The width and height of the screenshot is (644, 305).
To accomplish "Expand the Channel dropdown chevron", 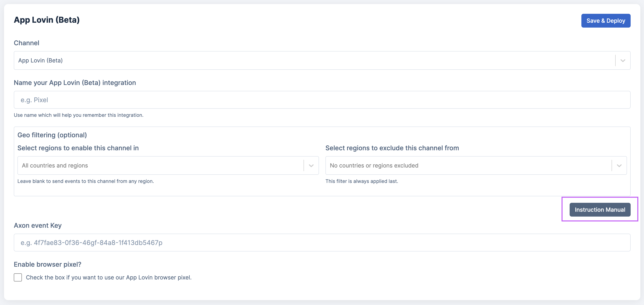I will coord(623,61).
